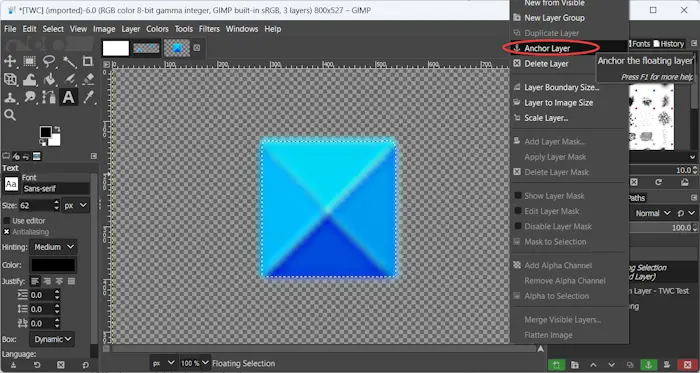Viewport: 700px width, 373px height.
Task: Toggle the Antialiasing checkbox
Action: coord(7,232)
